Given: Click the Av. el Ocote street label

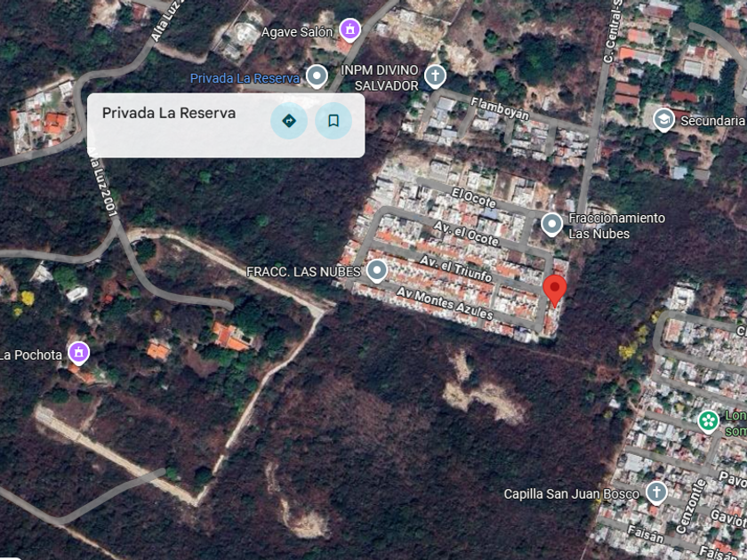Looking at the screenshot, I should click(x=466, y=234).
